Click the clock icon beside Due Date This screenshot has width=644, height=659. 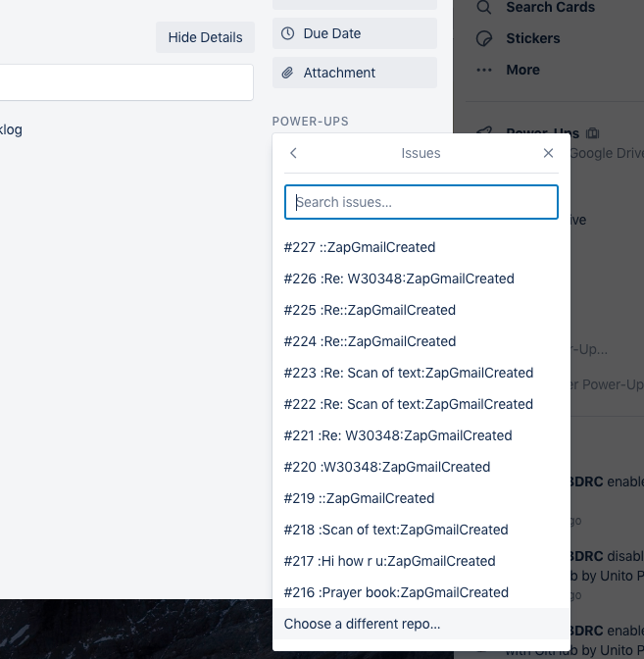click(287, 33)
